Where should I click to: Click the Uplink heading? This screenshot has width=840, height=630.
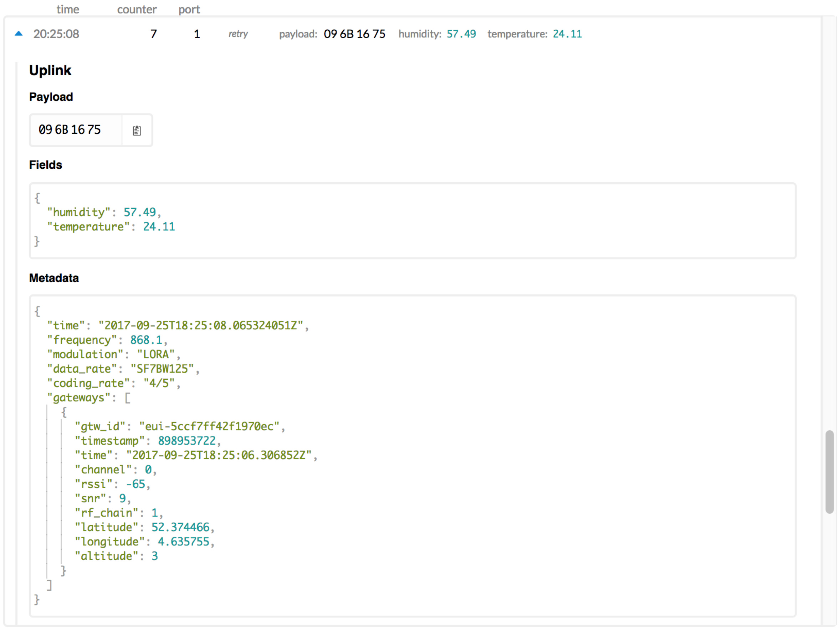coord(50,70)
